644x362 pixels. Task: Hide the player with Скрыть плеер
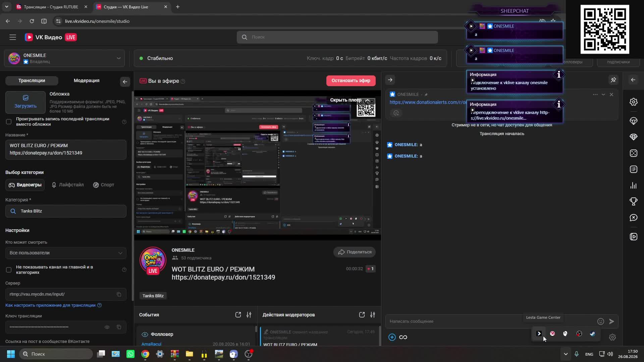(350, 100)
